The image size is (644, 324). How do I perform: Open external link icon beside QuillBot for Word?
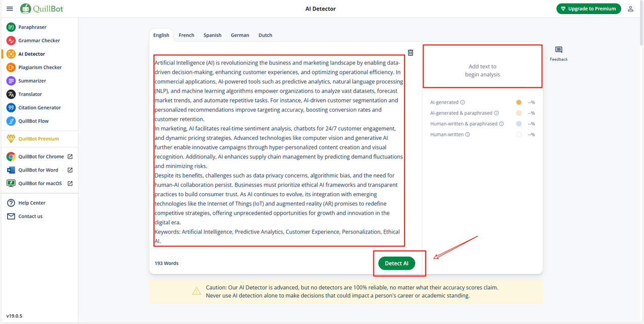pos(70,170)
